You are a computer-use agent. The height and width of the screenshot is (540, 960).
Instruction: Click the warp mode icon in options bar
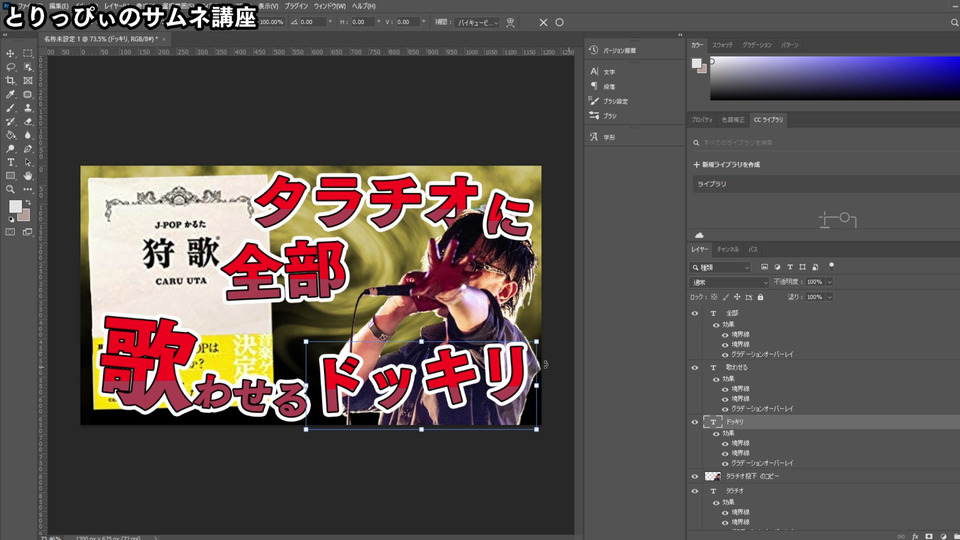pyautogui.click(x=510, y=22)
